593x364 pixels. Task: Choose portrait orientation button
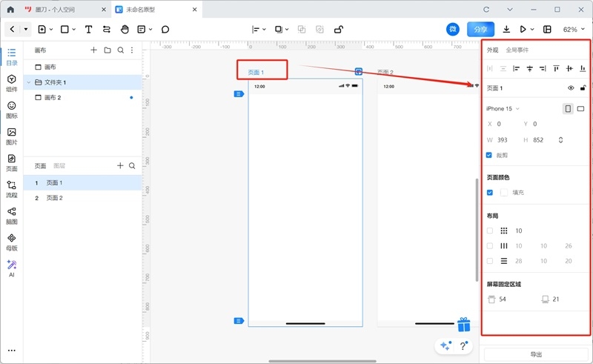(568, 108)
